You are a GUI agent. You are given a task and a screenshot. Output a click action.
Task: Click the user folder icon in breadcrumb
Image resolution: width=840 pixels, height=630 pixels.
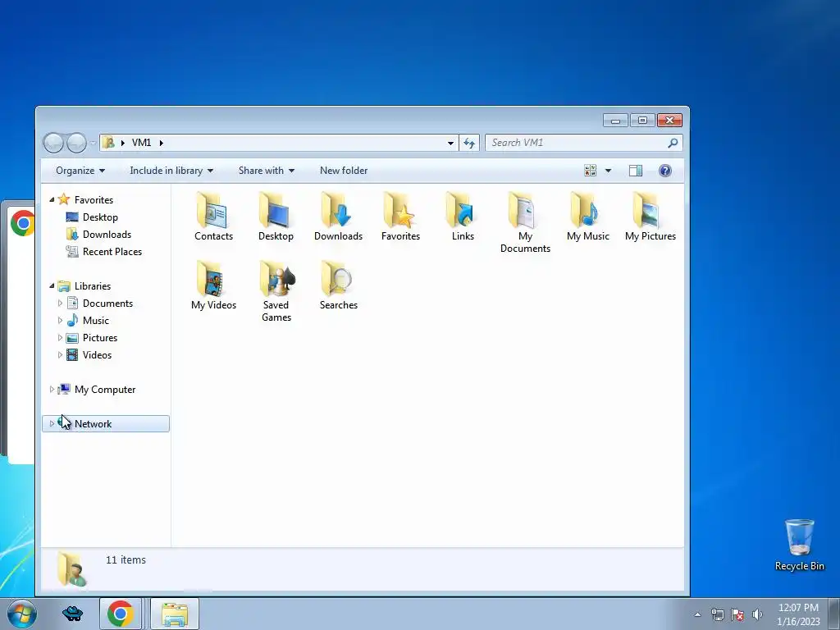click(x=109, y=143)
